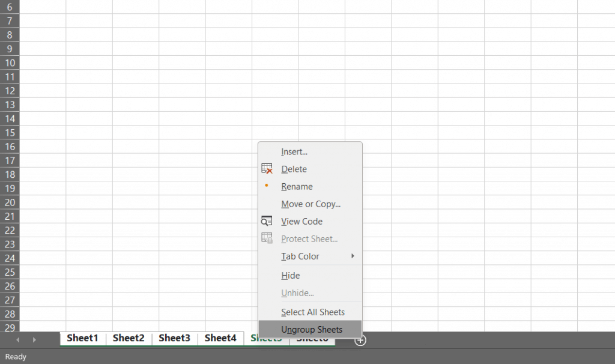
Task: Click the Protect Sheet icon
Action: click(x=267, y=238)
